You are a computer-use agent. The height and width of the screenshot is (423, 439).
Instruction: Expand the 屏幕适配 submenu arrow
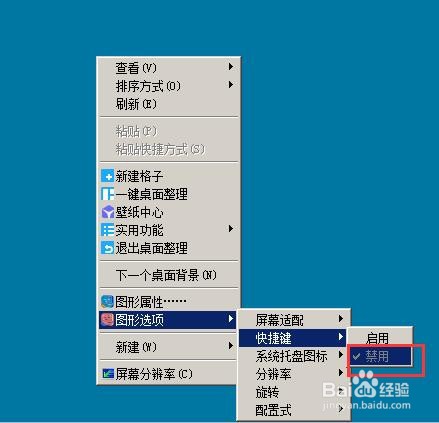pyautogui.click(x=341, y=319)
